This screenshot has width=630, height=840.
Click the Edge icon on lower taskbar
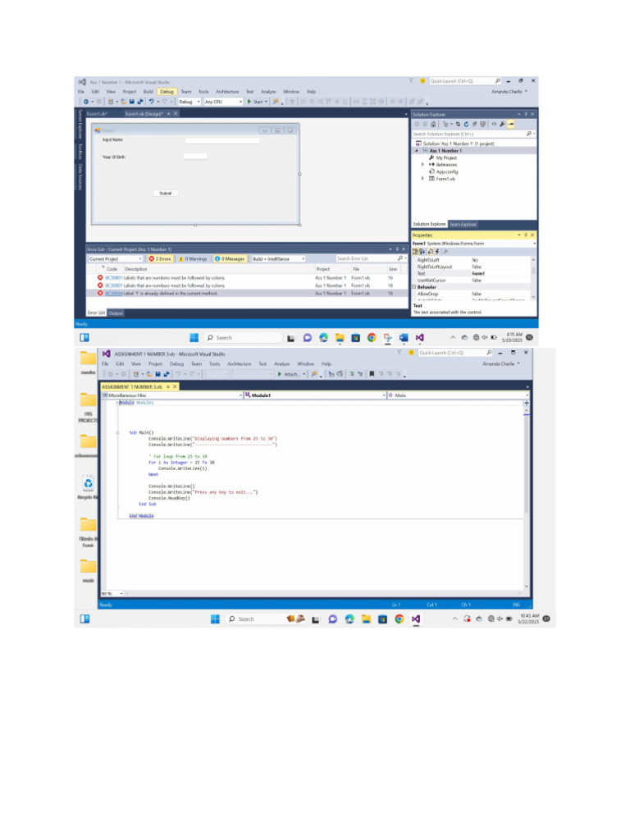[x=349, y=619]
